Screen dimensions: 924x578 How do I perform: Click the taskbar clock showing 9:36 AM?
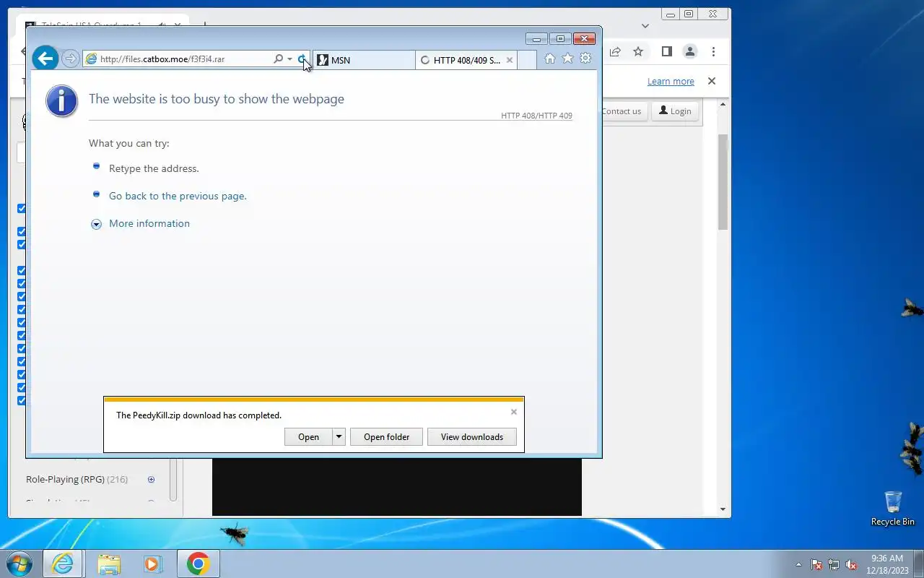pos(887,564)
